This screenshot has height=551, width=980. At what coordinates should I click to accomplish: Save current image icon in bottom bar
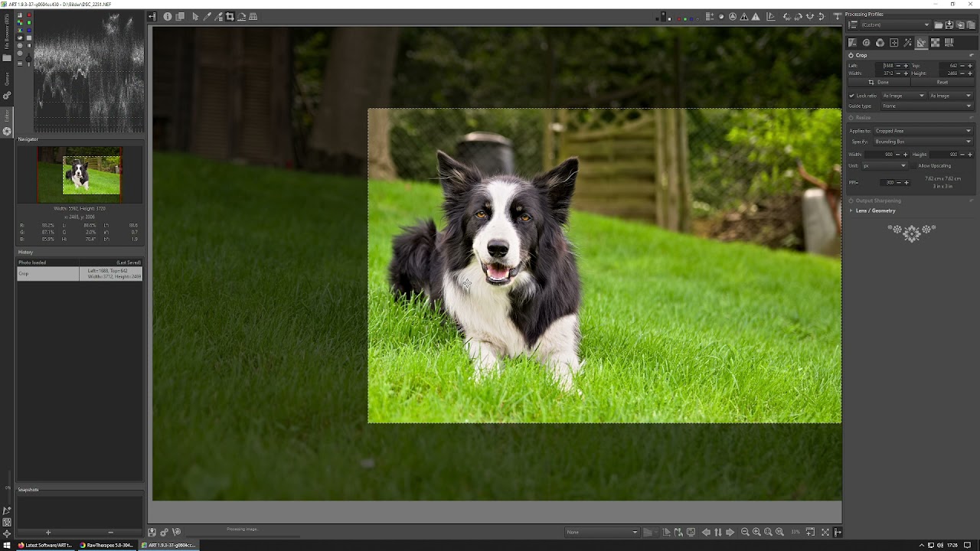pos(152,532)
